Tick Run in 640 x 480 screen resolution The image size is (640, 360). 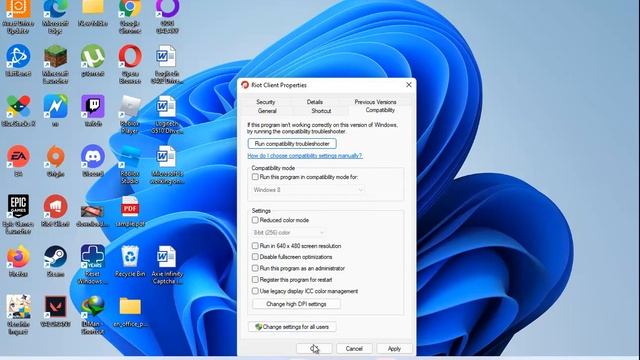click(x=255, y=246)
